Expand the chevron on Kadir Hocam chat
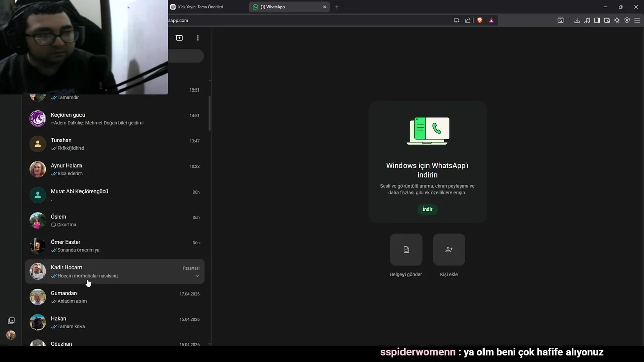The image size is (644, 362). point(197,276)
